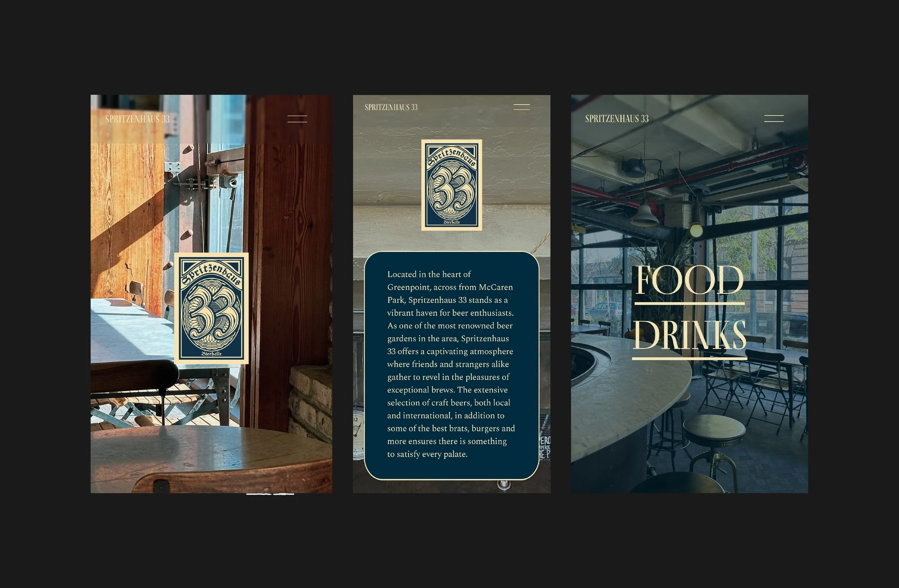The width and height of the screenshot is (899, 588).
Task: Open the FOOD menu link
Action: click(x=689, y=280)
